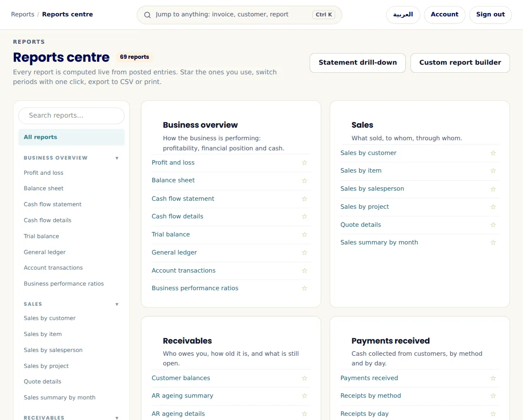Image resolution: width=523 pixels, height=420 pixels.
Task: Star the Customer balances report
Action: [x=304, y=378]
